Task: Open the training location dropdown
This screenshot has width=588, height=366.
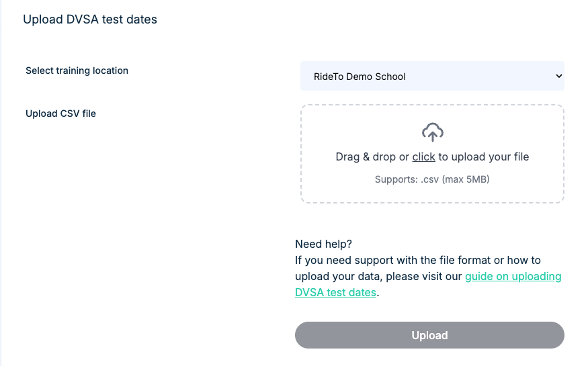Action: click(x=431, y=77)
